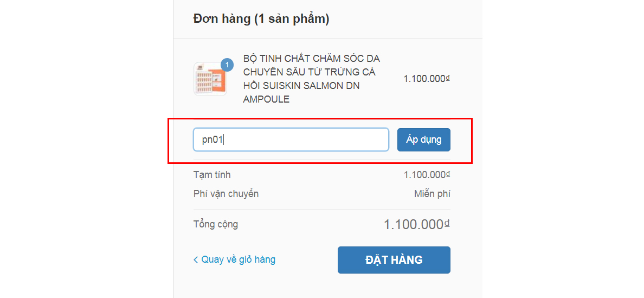Place the order with ĐẶT HÀNG
The height and width of the screenshot is (298, 644).
click(x=394, y=260)
